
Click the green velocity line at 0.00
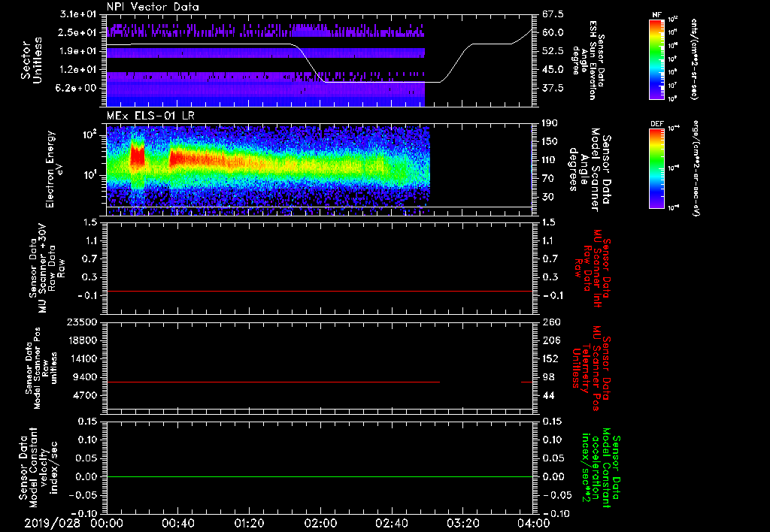(319, 476)
